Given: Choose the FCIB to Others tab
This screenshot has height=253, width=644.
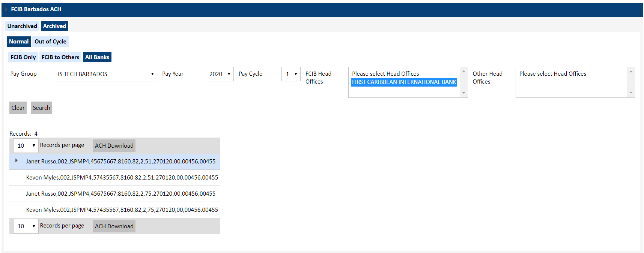Looking at the screenshot, I should coord(60,57).
